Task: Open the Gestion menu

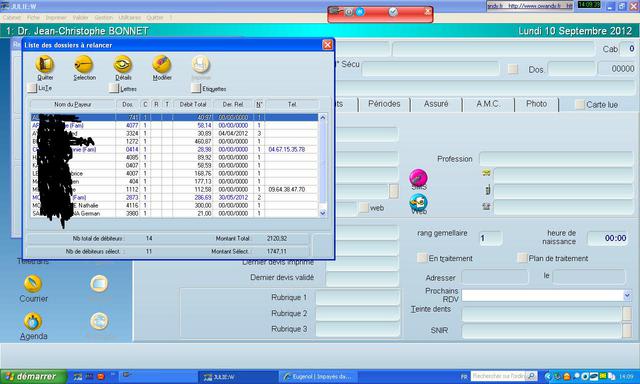Action: [104, 18]
